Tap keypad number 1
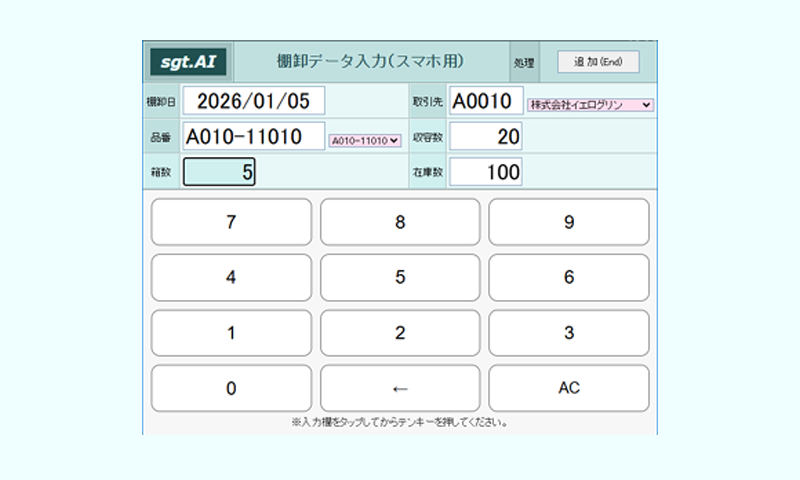Screen dimensions: 800x480 tap(231, 333)
